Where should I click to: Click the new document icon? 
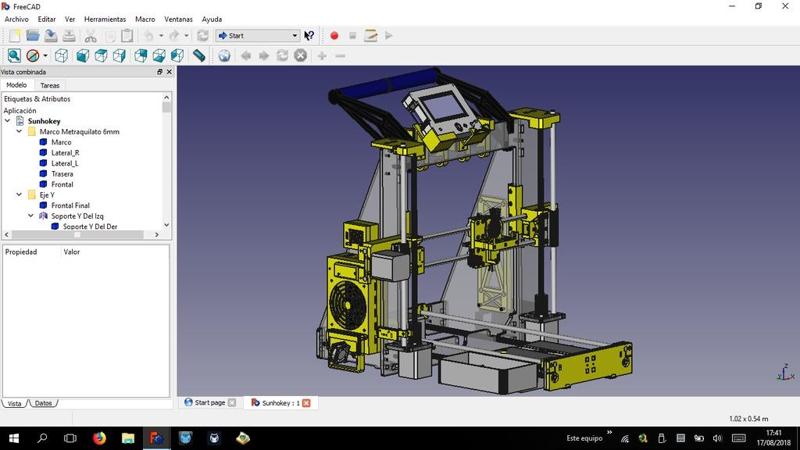pyautogui.click(x=14, y=36)
